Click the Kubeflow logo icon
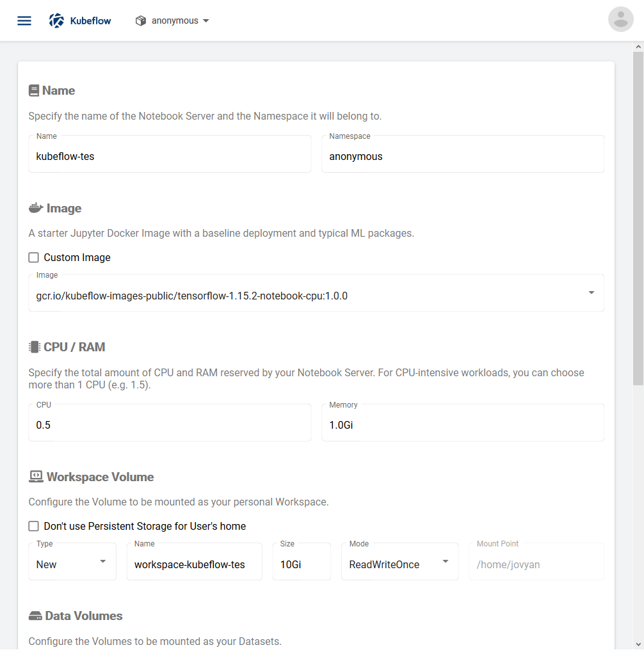Viewport: 644px width, 652px height. (57, 20)
